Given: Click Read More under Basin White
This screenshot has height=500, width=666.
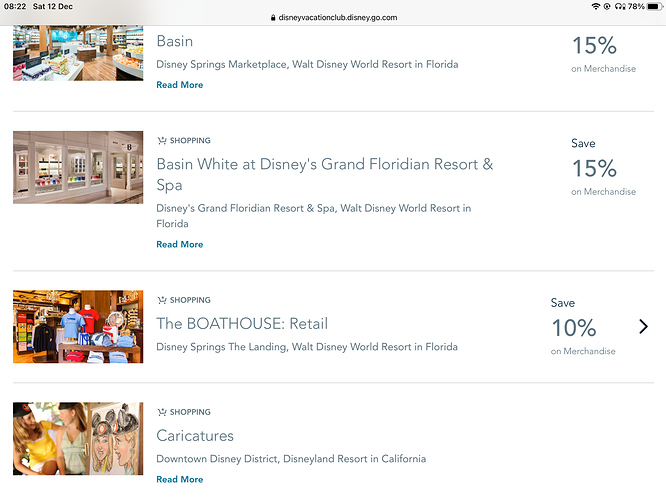Looking at the screenshot, I should click(x=180, y=244).
